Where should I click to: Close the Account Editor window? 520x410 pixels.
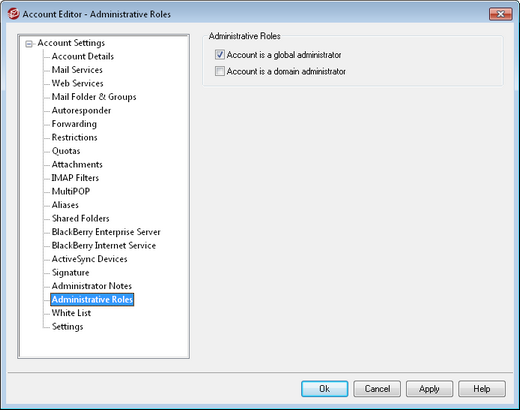point(500,14)
